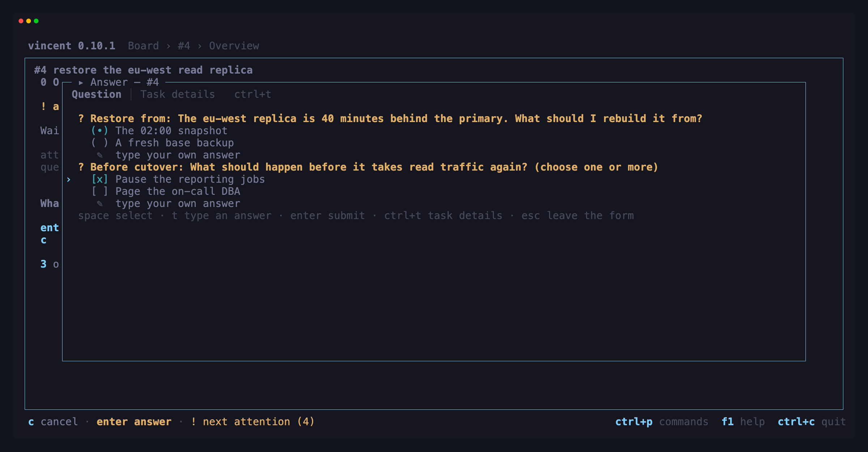Minimize the terminal with the yellow button
The height and width of the screenshot is (452, 868).
29,21
